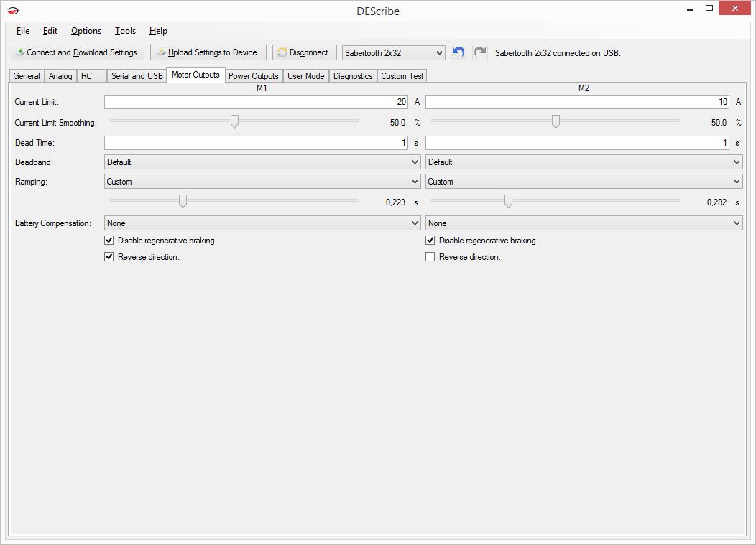756x545 pixels.
Task: Disable M1 regenerative braking checkbox
Action: [109, 241]
